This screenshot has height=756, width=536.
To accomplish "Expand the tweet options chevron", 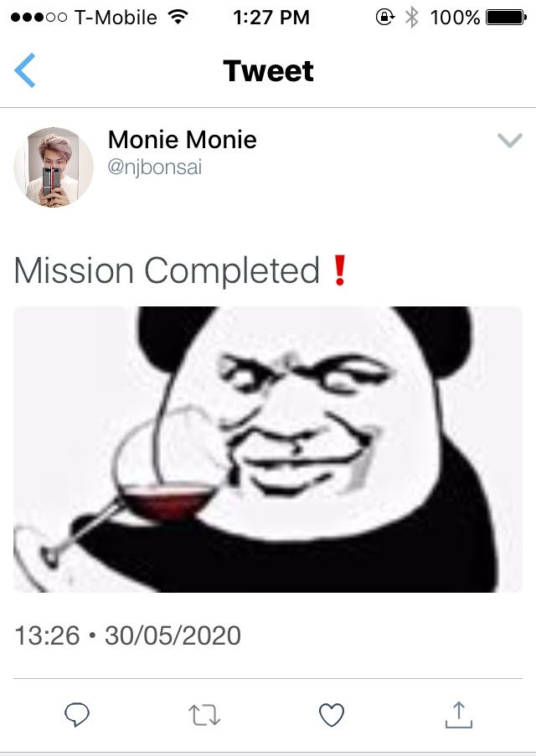I will tap(510, 141).
